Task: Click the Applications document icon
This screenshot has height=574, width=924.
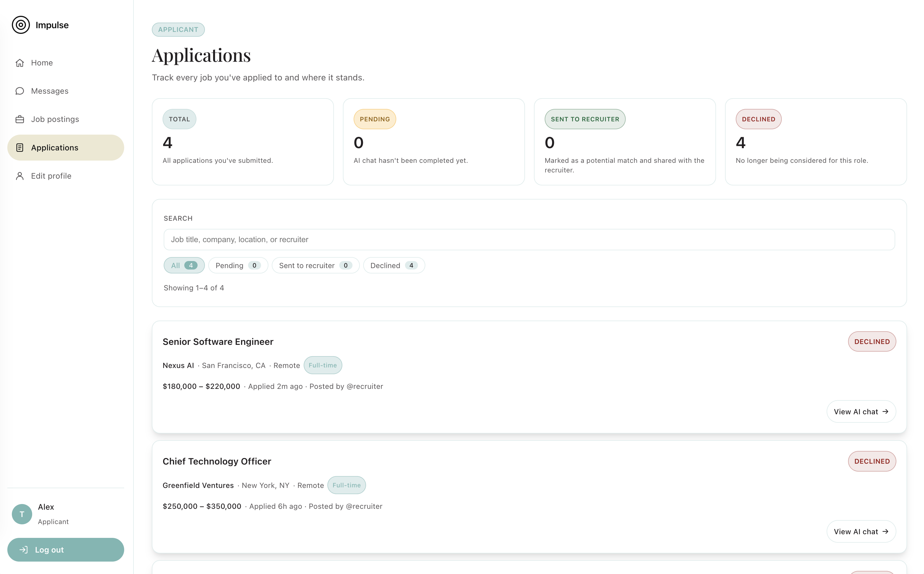Action: point(20,148)
